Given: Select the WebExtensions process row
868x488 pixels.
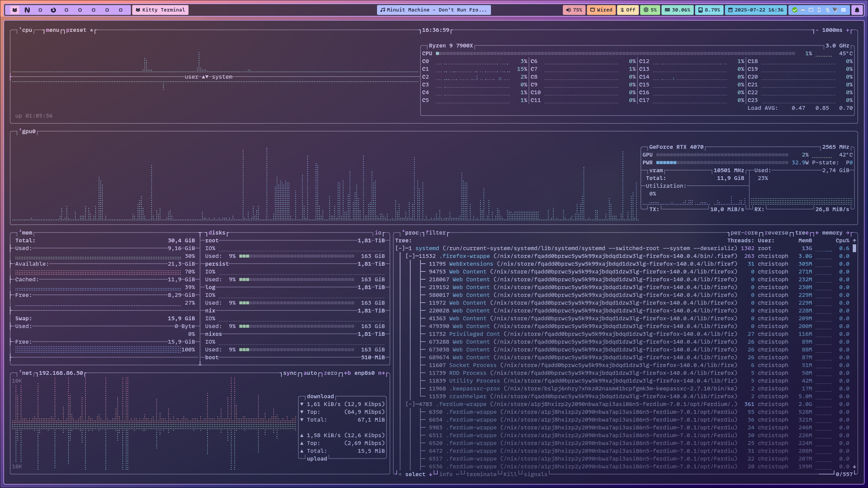Looking at the screenshot, I should click(471, 264).
